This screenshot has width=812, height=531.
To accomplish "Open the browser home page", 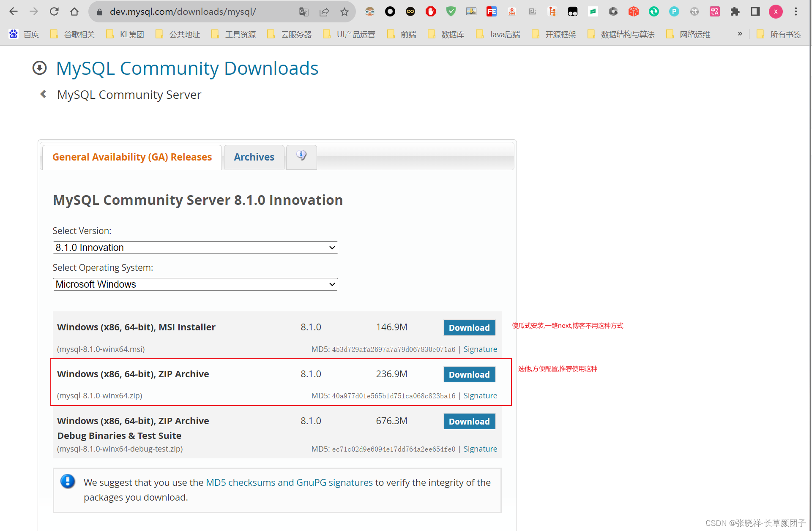I will [x=74, y=11].
